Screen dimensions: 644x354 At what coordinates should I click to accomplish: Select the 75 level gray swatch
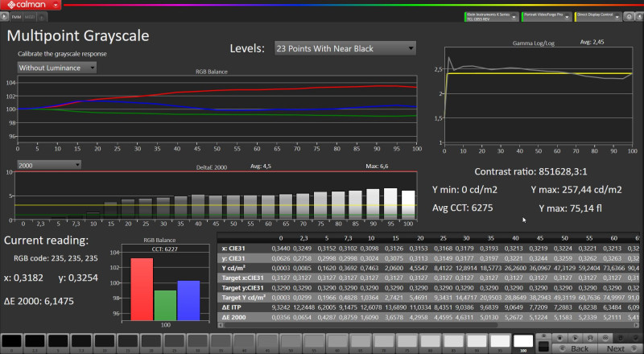click(407, 344)
